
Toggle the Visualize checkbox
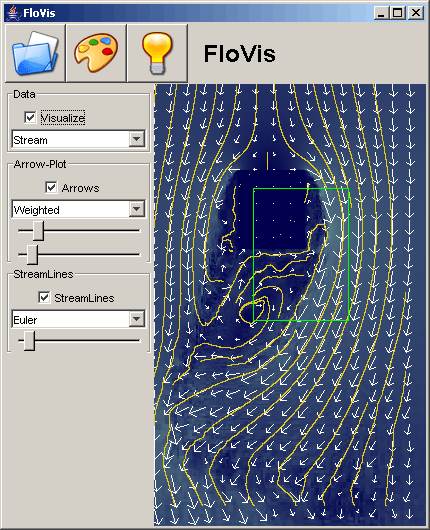30,118
